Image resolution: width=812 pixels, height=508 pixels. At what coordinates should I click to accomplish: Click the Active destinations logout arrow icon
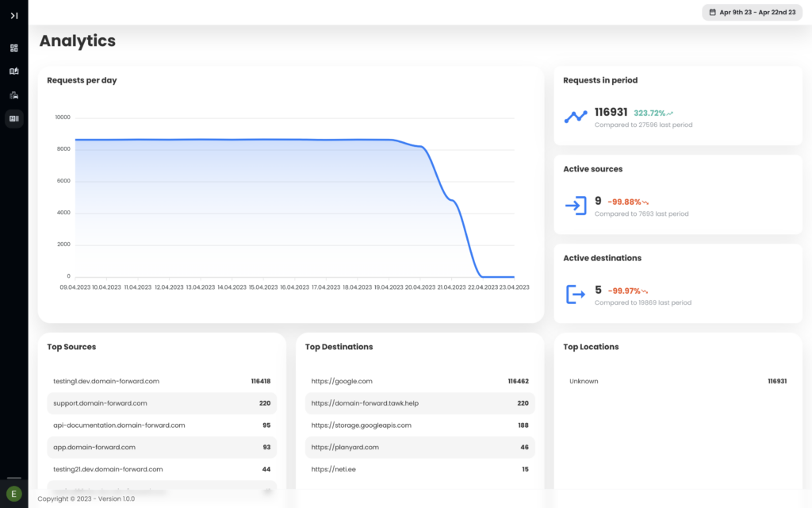576,294
